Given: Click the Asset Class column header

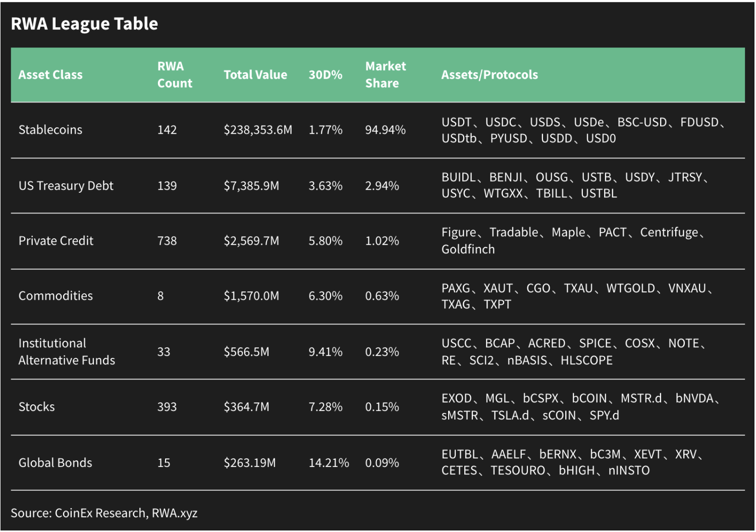Looking at the screenshot, I should point(50,75).
